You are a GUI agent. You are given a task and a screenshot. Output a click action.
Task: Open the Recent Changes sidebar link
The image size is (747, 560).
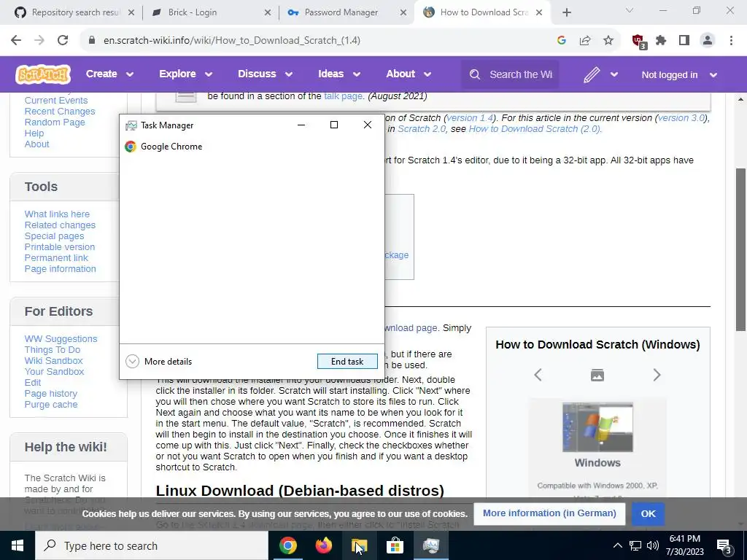tap(60, 112)
